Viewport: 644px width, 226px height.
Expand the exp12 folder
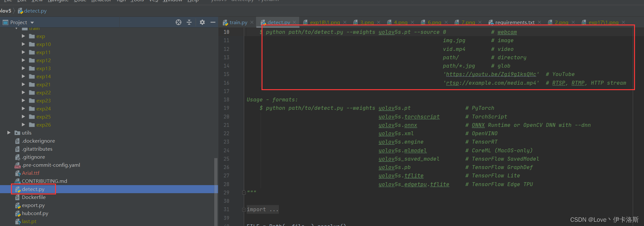coord(23,60)
